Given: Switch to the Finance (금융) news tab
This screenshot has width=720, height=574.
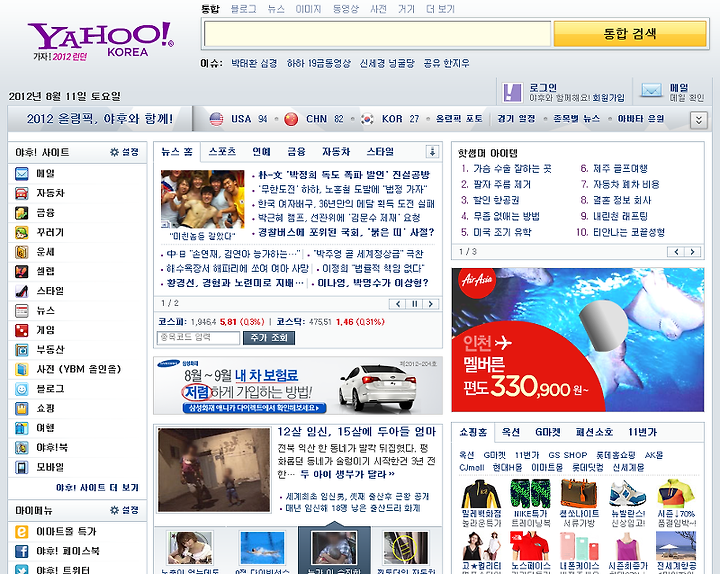Looking at the screenshot, I should pyautogui.click(x=296, y=152).
